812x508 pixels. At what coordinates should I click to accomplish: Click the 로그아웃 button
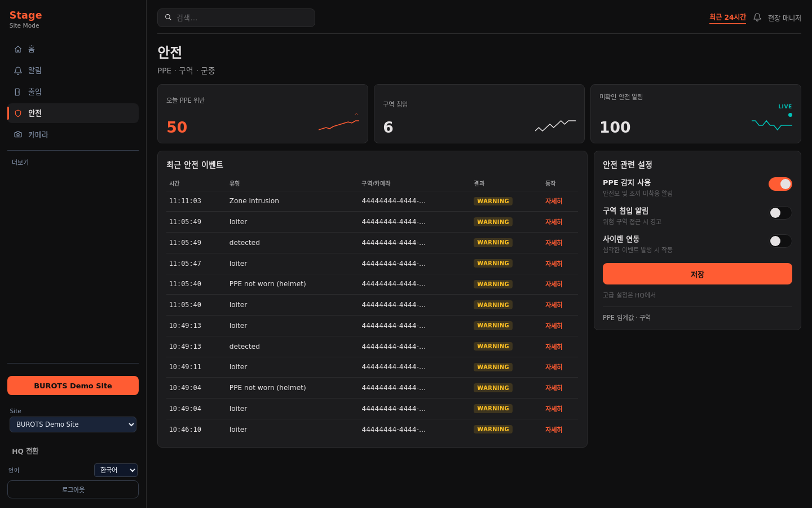tap(73, 489)
